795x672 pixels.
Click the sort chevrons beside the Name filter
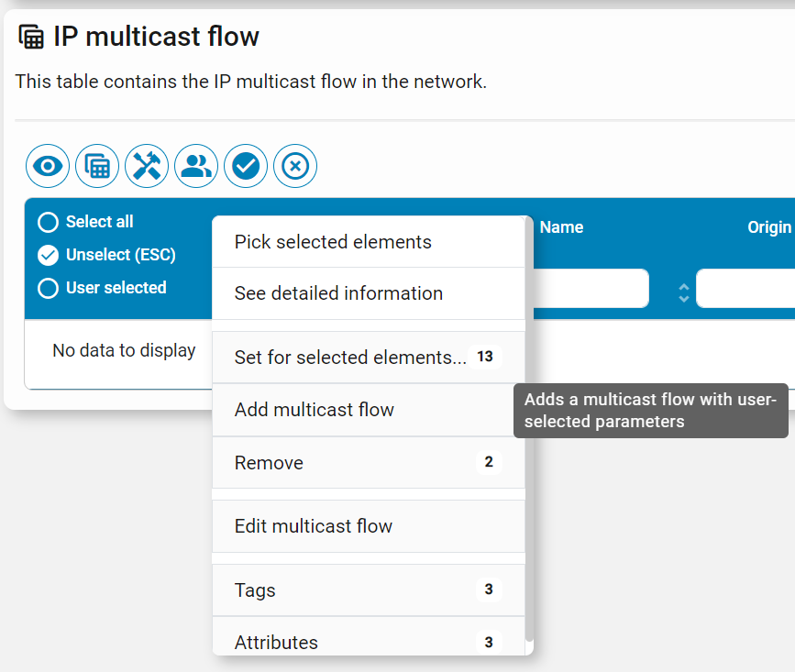[x=683, y=289]
